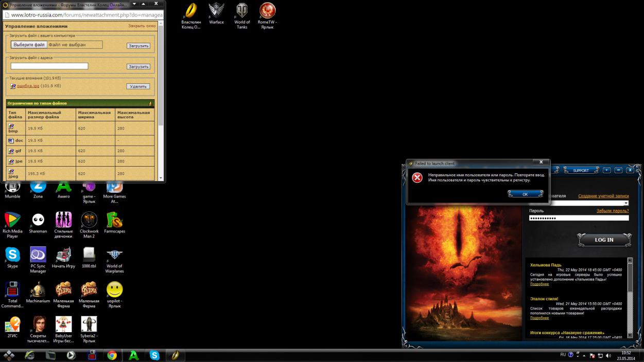This screenshot has width=644, height=362.
Task: Click the volume icon in system tray
Action: point(608,355)
